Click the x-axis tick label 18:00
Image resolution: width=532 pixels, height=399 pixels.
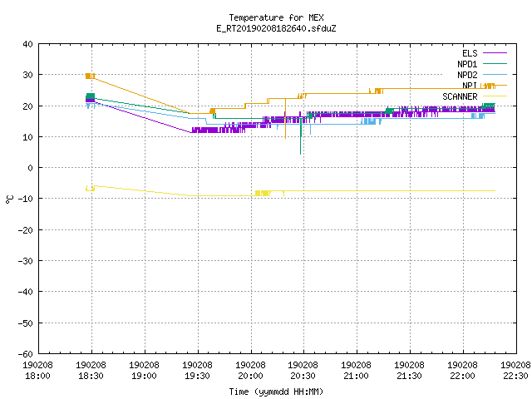coord(38,376)
